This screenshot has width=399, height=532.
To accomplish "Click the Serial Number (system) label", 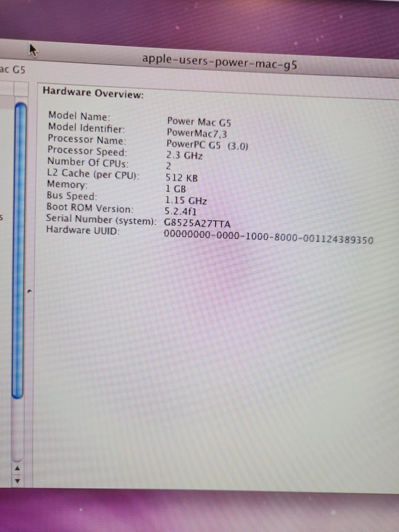I will (101, 219).
